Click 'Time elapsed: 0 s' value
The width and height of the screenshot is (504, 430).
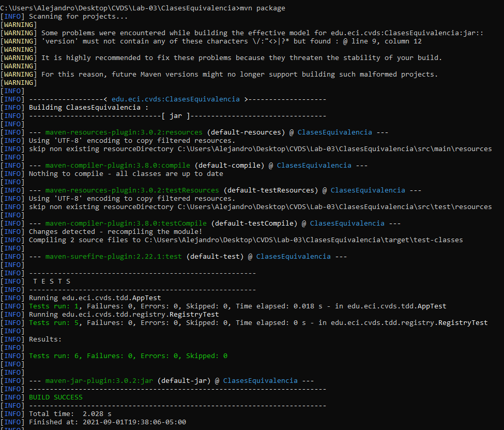tap(271, 323)
